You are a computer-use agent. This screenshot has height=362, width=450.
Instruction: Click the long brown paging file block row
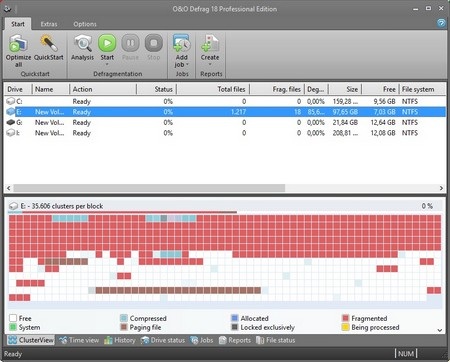[x=178, y=290]
